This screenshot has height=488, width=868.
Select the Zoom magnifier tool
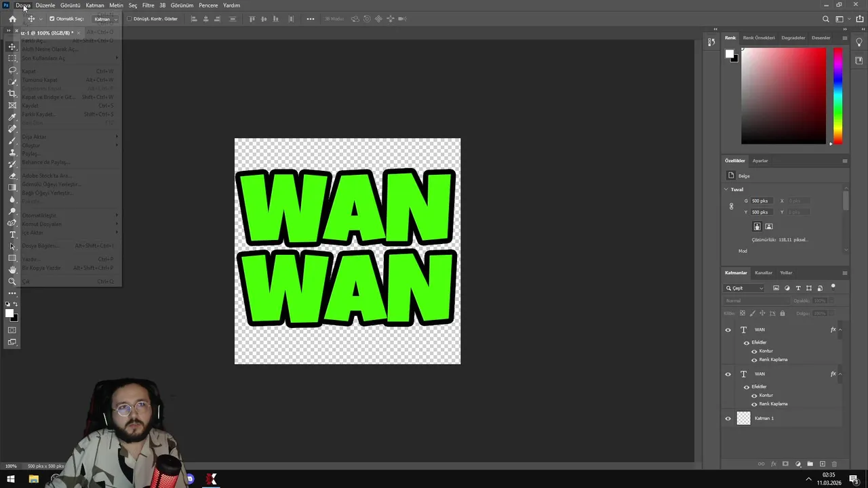[x=12, y=281]
